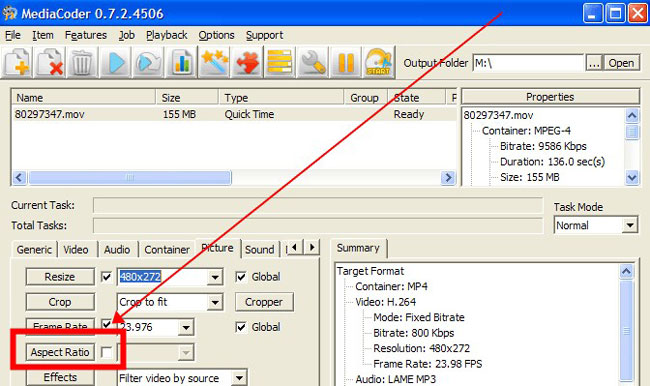
Task: Open the wrench settings icon
Action: pyautogui.click(x=313, y=63)
